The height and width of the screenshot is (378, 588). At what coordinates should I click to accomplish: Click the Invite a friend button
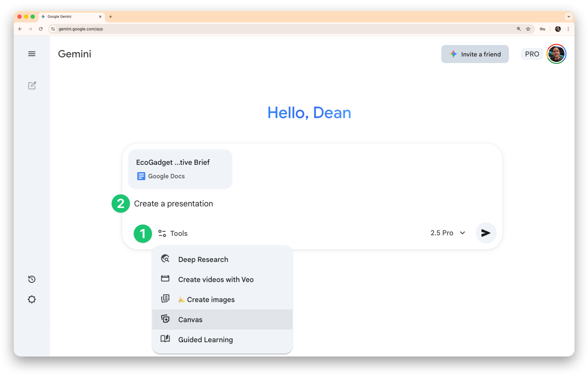(475, 54)
